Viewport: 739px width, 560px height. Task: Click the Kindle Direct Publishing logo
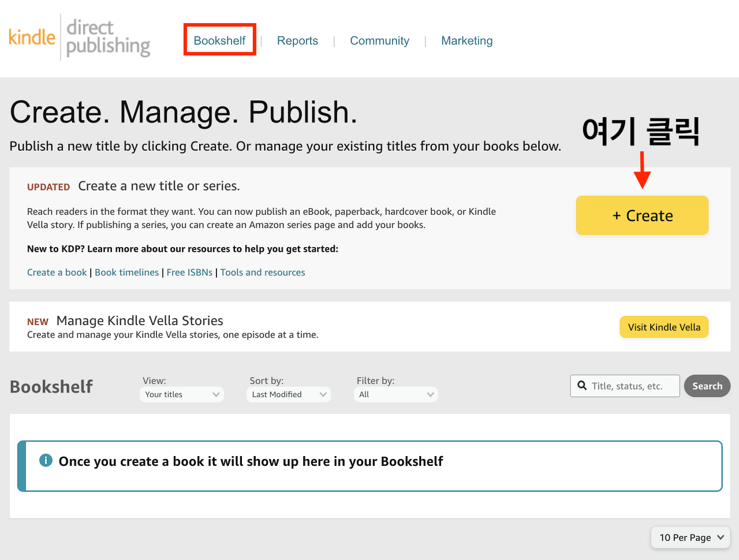(79, 36)
